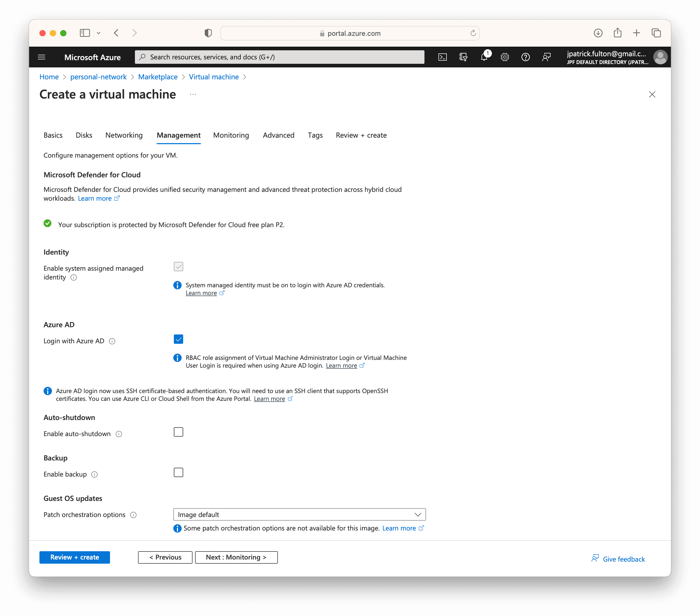Open the Directories + subscriptions filter

click(x=463, y=57)
